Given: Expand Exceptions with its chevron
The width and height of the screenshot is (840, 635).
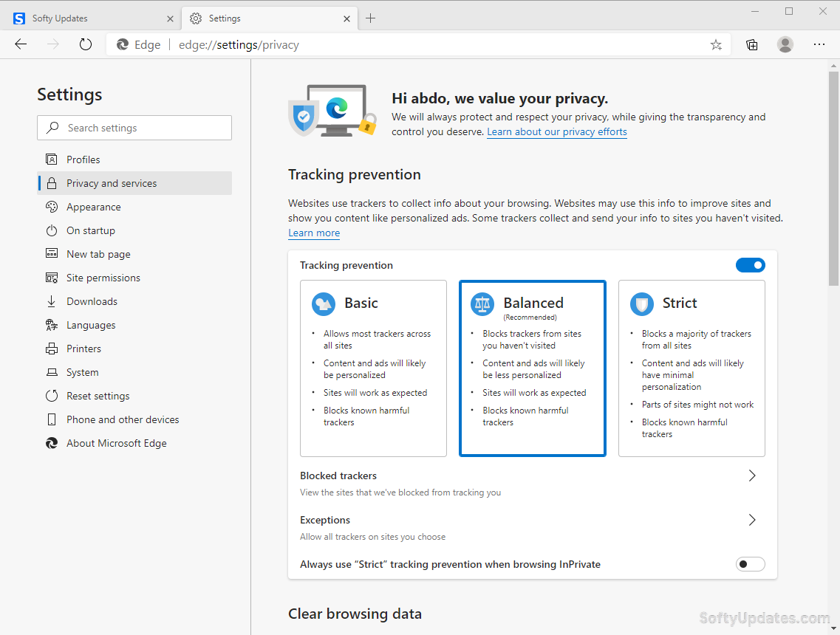Looking at the screenshot, I should click(x=752, y=520).
